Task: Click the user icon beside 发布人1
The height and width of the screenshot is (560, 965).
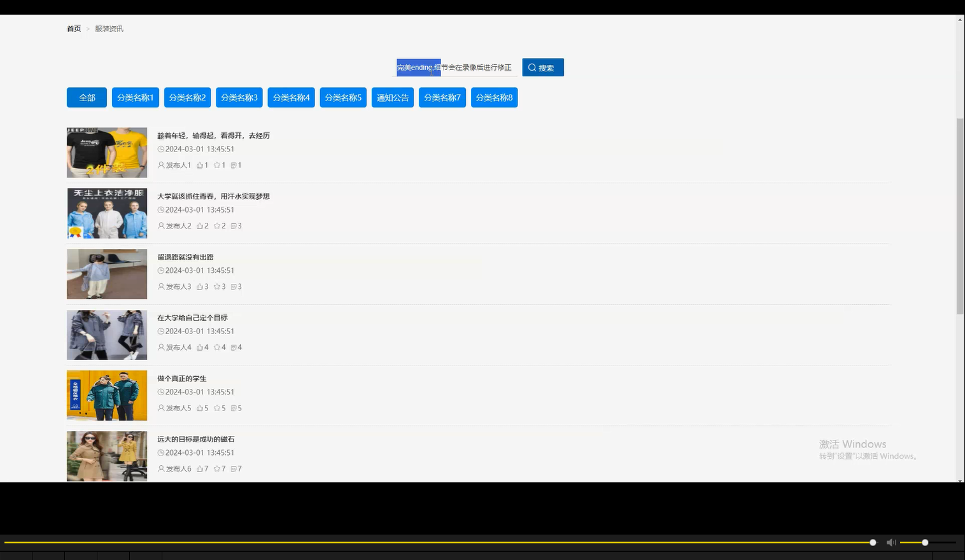Action: click(161, 165)
